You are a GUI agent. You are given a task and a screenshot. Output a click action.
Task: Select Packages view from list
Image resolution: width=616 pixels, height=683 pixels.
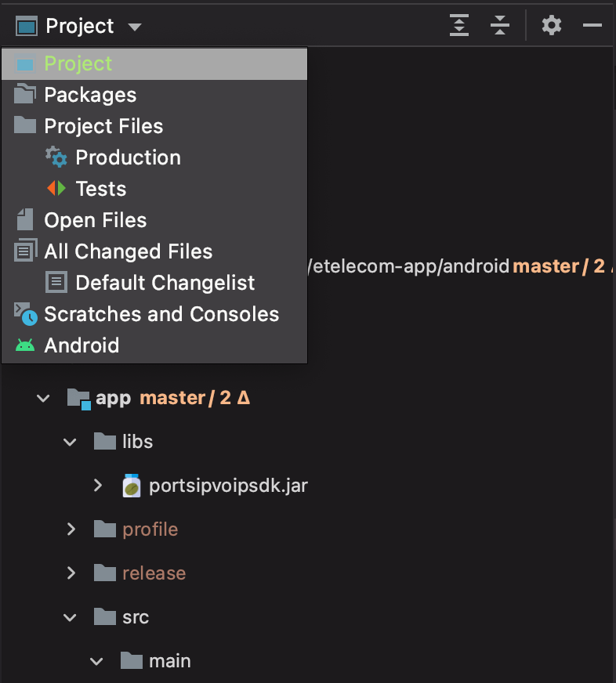point(90,95)
